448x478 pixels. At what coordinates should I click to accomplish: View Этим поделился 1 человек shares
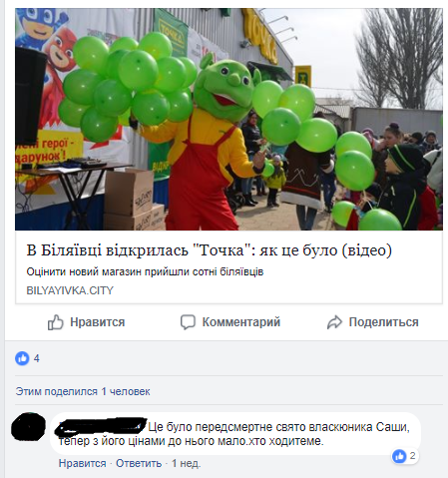pyautogui.click(x=83, y=391)
